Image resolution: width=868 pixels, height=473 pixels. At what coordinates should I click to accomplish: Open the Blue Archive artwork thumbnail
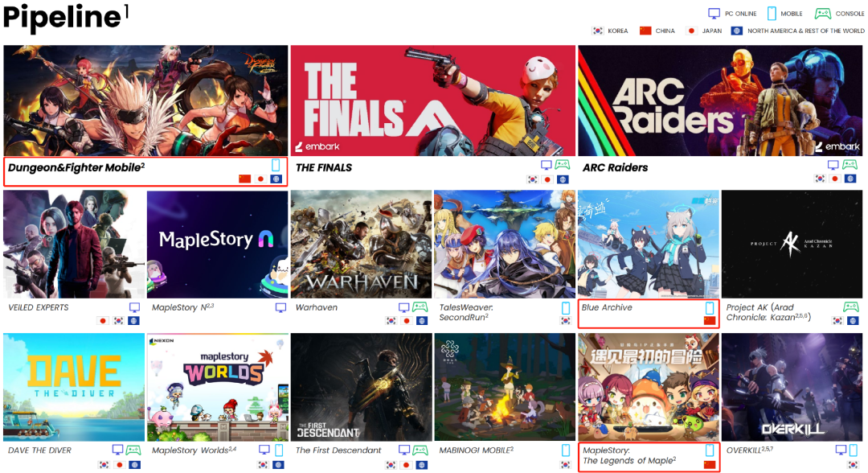649,245
